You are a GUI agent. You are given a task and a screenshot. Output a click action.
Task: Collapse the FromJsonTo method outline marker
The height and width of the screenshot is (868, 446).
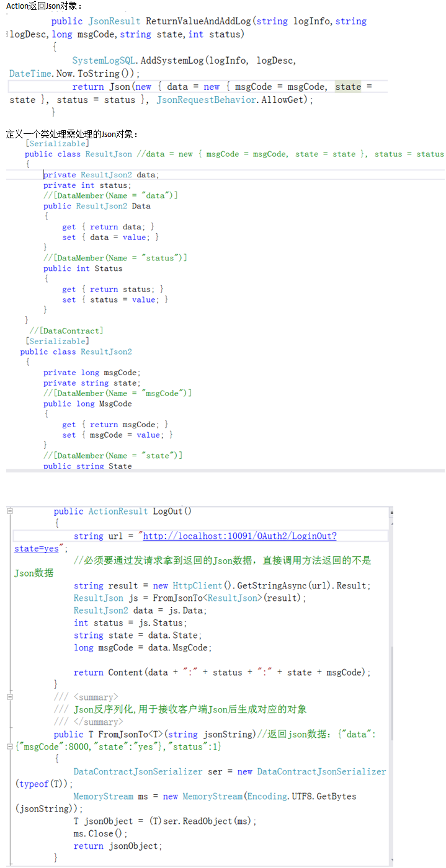click(10, 747)
